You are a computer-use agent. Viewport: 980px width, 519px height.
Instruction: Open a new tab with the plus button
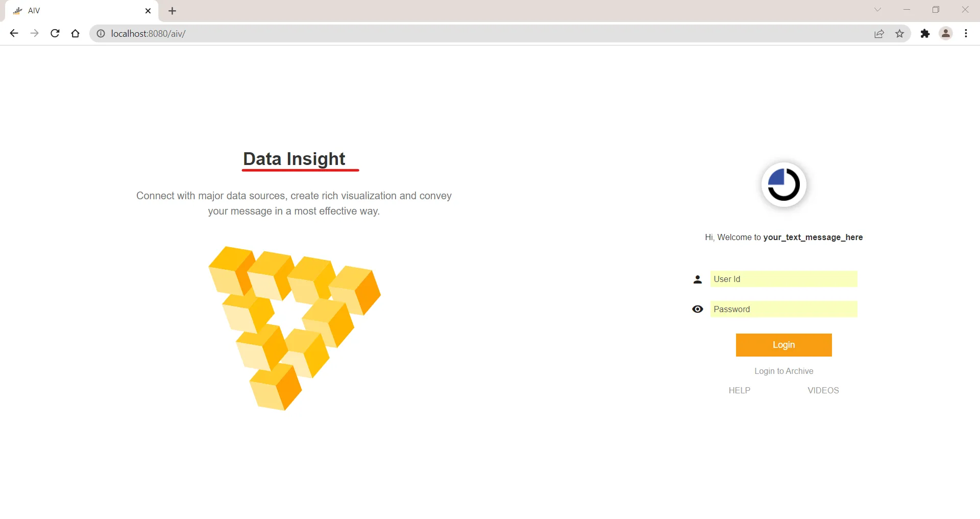[173, 11]
